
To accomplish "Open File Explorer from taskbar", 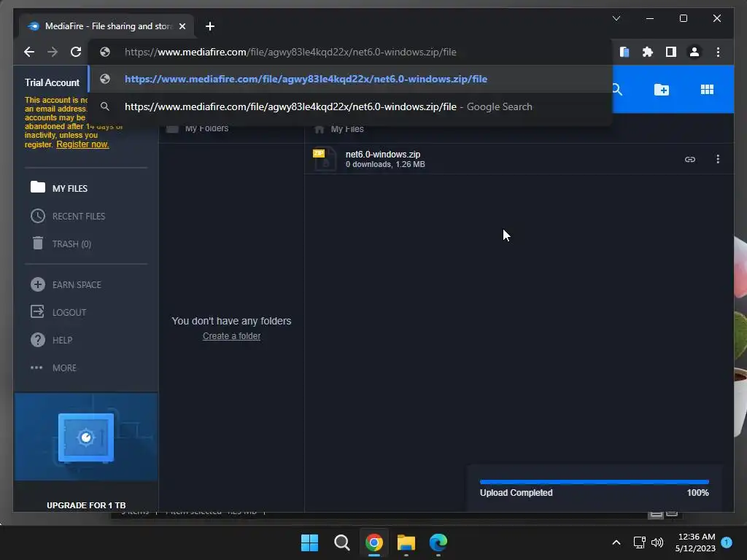I will [406, 542].
